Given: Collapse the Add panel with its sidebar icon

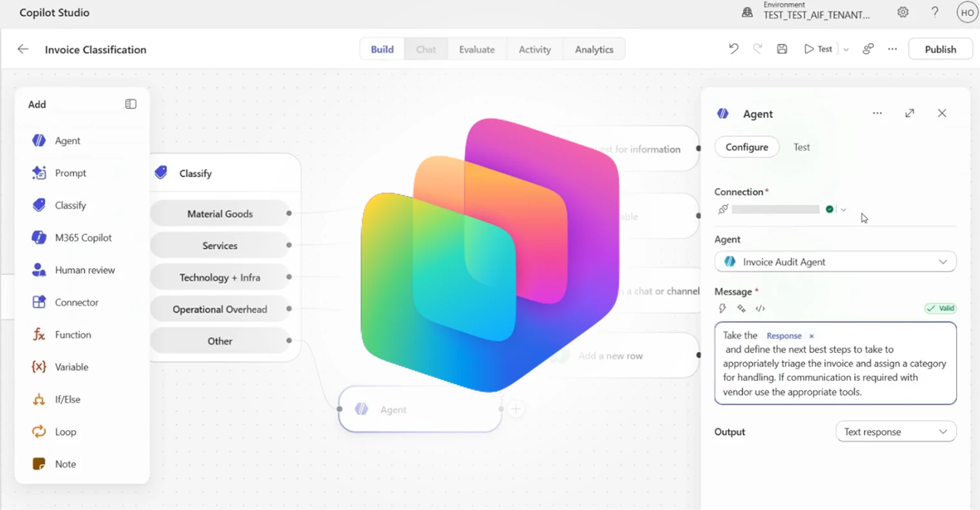Looking at the screenshot, I should 131,104.
